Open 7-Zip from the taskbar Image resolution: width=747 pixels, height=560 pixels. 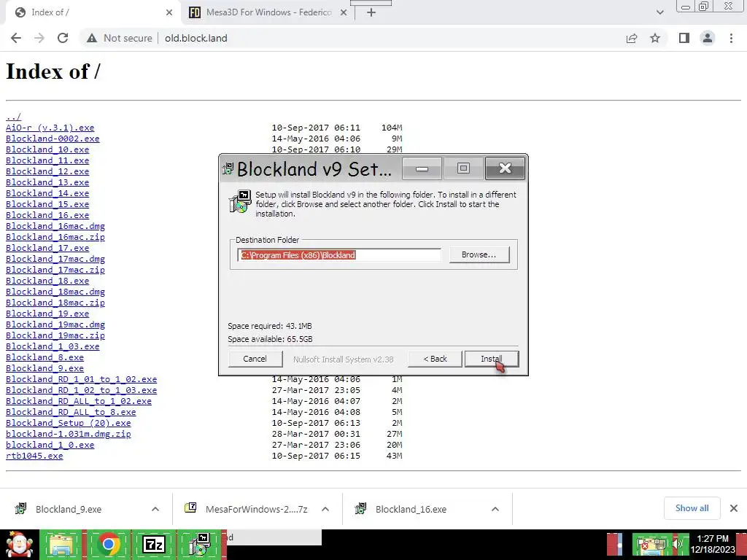tap(153, 544)
